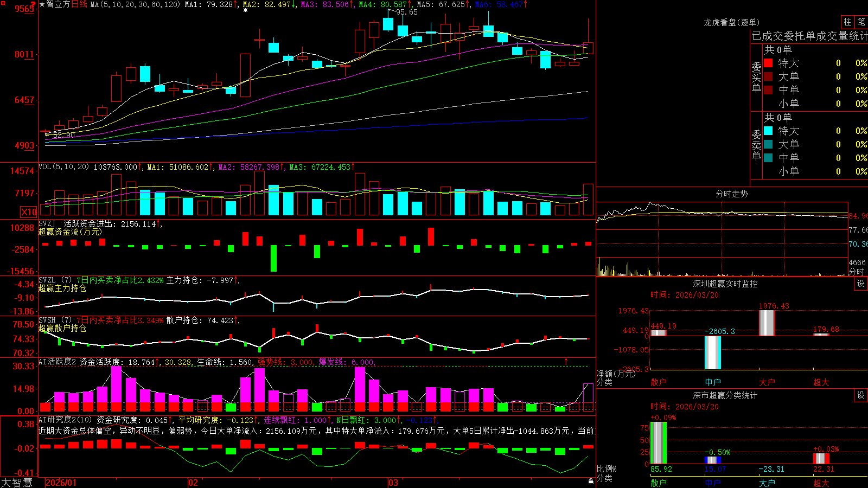The height and width of the screenshot is (488, 868).
Task: Click the 52.90 low price label
Action: (64, 135)
